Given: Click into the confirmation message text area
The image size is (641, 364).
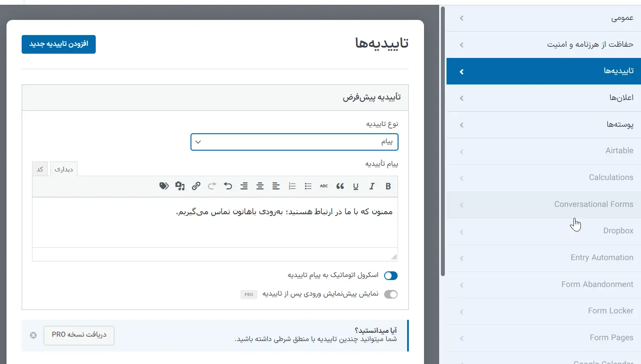Looking at the screenshot, I should tap(215, 222).
